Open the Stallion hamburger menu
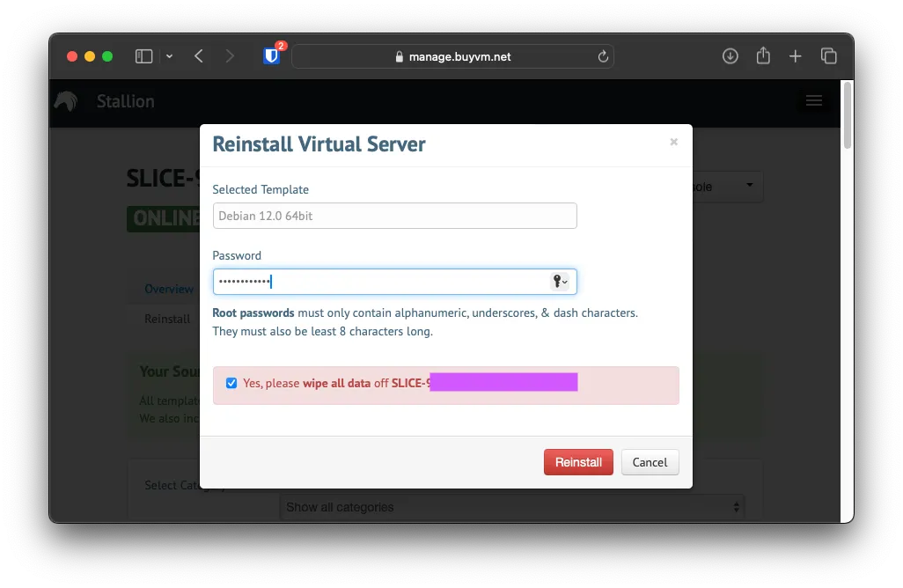 click(814, 100)
